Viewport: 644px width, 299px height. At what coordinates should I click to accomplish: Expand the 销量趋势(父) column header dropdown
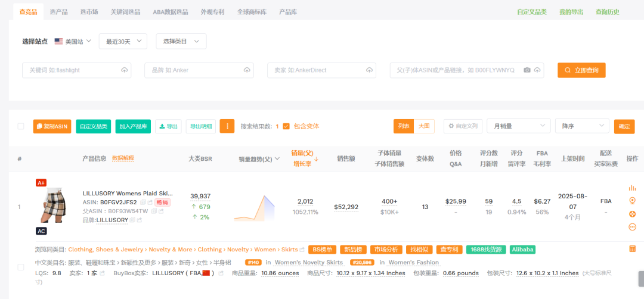[x=278, y=158]
